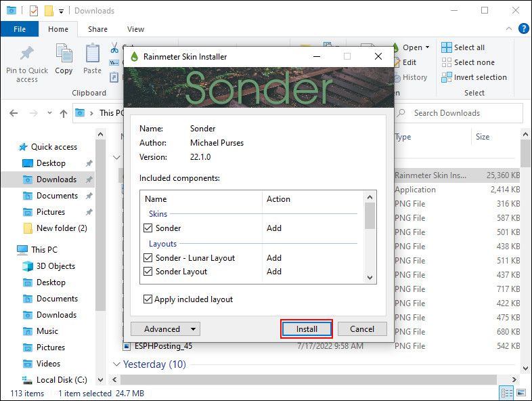This screenshot has width=532, height=401.
Task: Click the Forward navigation arrow
Action: point(33,113)
